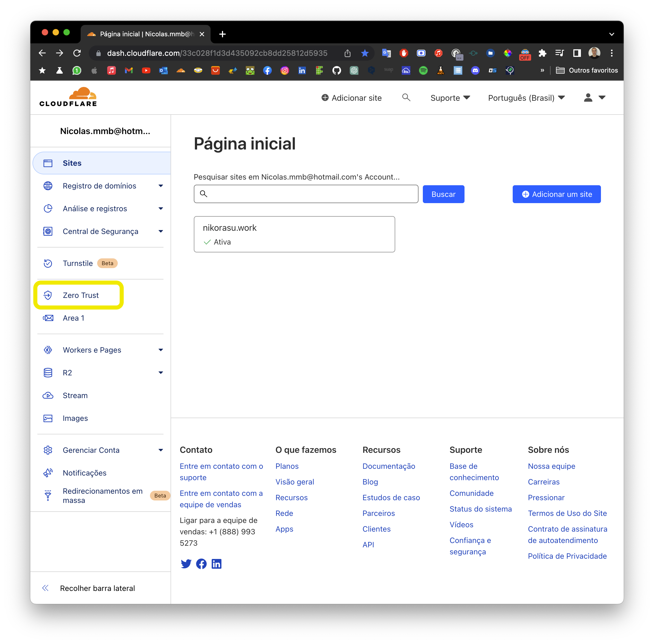Click the Buscar button
Image resolution: width=654 pixels, height=644 pixels.
click(x=443, y=194)
